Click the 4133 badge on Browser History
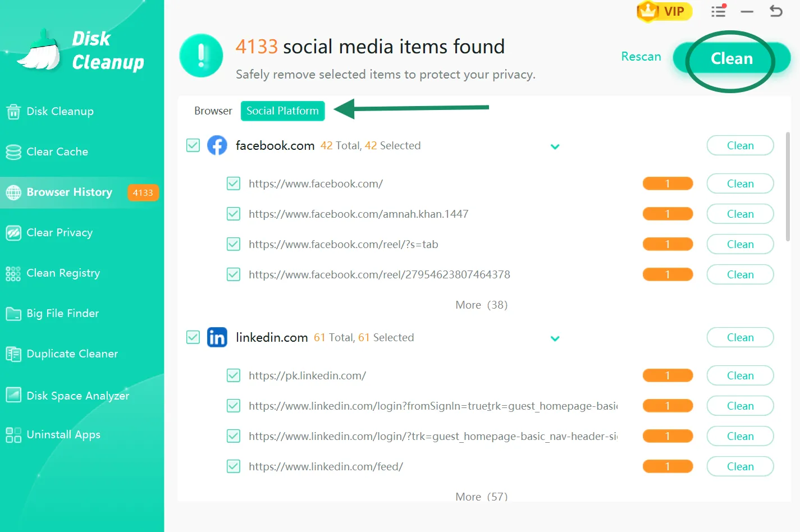Viewport: 800px width, 532px height. (143, 192)
